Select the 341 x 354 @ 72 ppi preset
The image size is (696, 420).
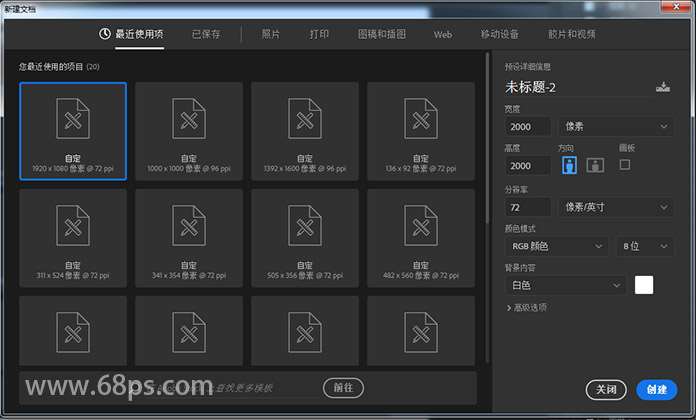(189, 238)
